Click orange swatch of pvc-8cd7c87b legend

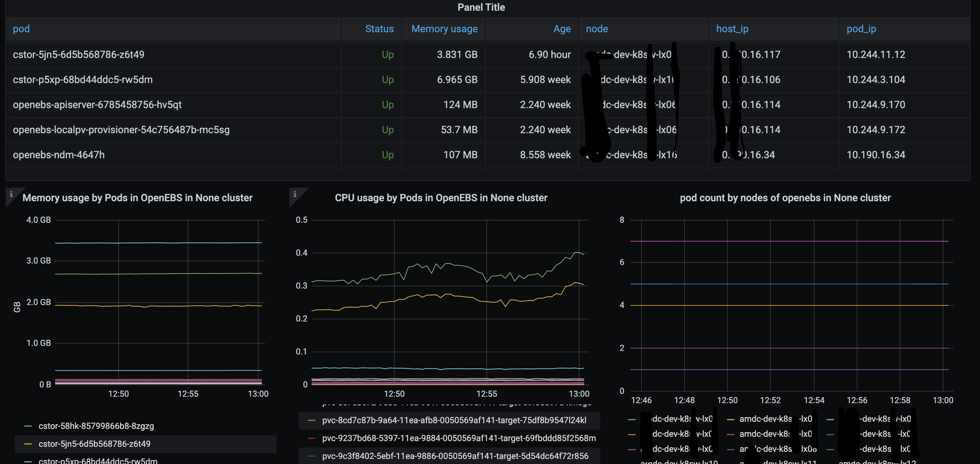click(x=311, y=420)
